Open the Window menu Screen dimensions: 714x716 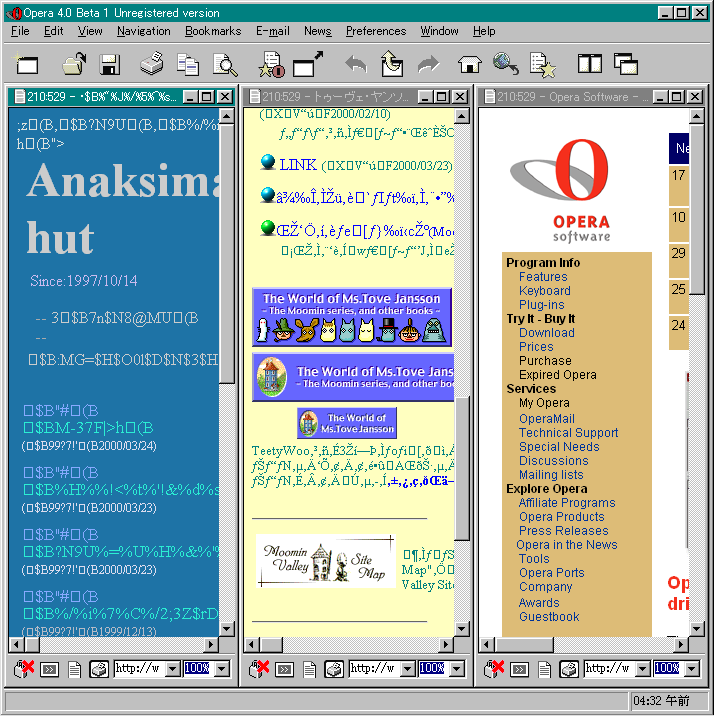pyautogui.click(x=439, y=31)
